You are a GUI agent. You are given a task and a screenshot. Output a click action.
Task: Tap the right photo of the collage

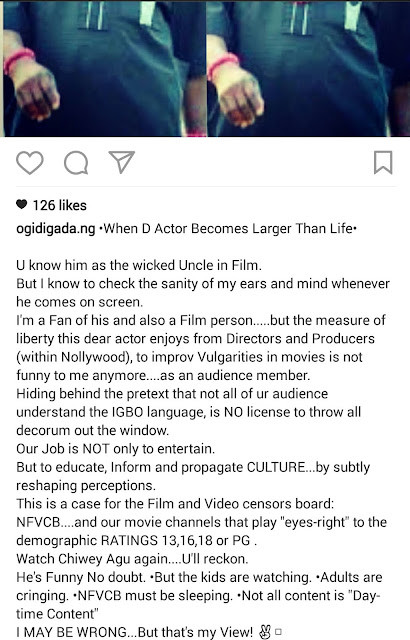click(x=308, y=69)
